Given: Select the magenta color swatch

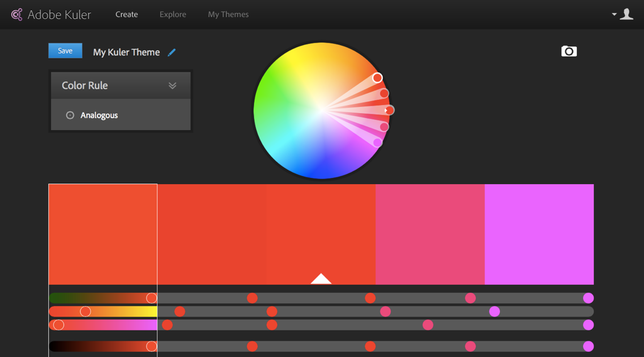Looking at the screenshot, I should pyautogui.click(x=539, y=234).
